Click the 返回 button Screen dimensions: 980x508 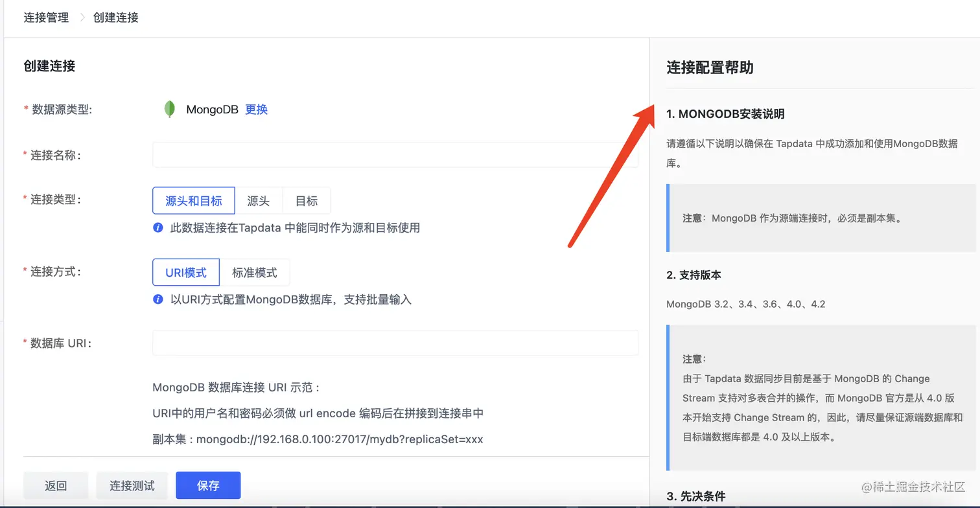pos(56,485)
